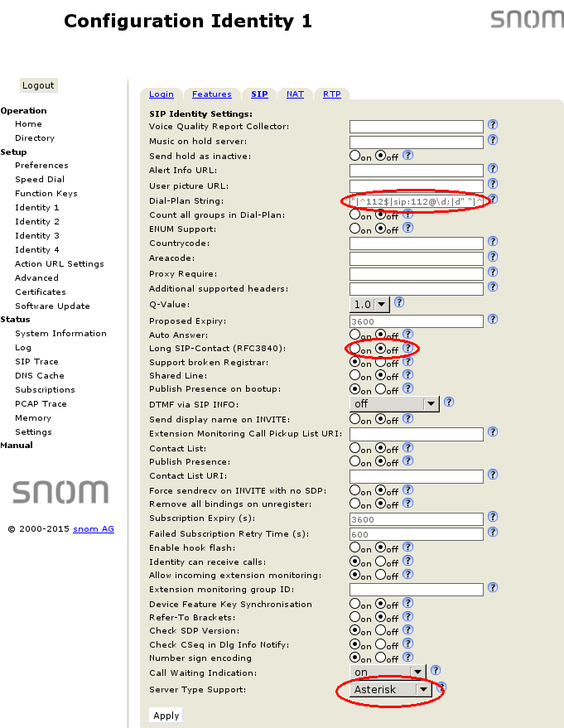Open Function Keys in the Setup sidebar
This screenshot has width=564, height=728.
[x=46, y=193]
